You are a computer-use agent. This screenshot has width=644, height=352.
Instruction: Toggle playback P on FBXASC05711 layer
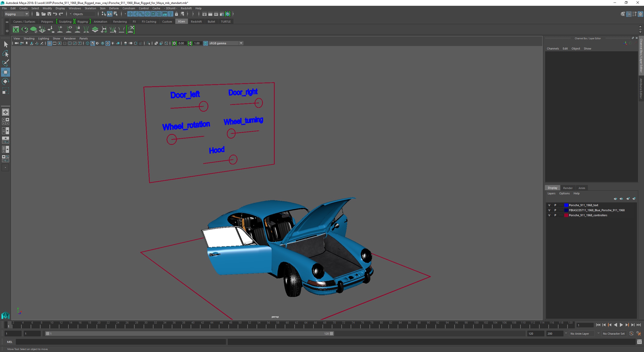(x=555, y=210)
